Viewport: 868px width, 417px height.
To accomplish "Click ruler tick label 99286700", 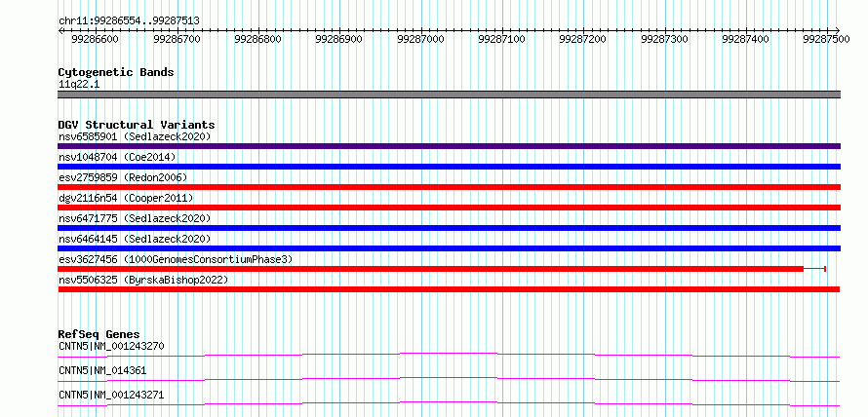I will point(177,39).
